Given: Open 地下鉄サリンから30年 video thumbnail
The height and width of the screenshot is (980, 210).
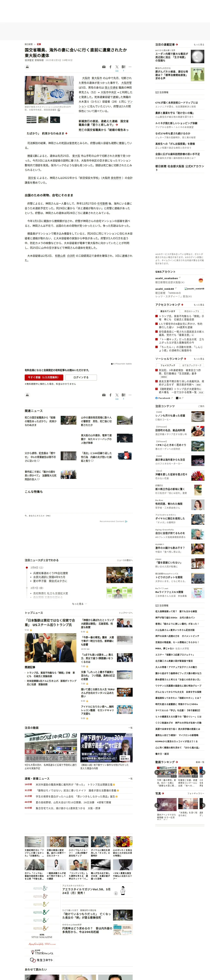Looking at the screenshot, I should (x=106, y=748).
